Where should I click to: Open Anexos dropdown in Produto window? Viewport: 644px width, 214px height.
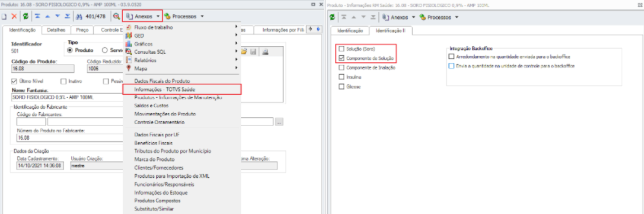pos(142,16)
